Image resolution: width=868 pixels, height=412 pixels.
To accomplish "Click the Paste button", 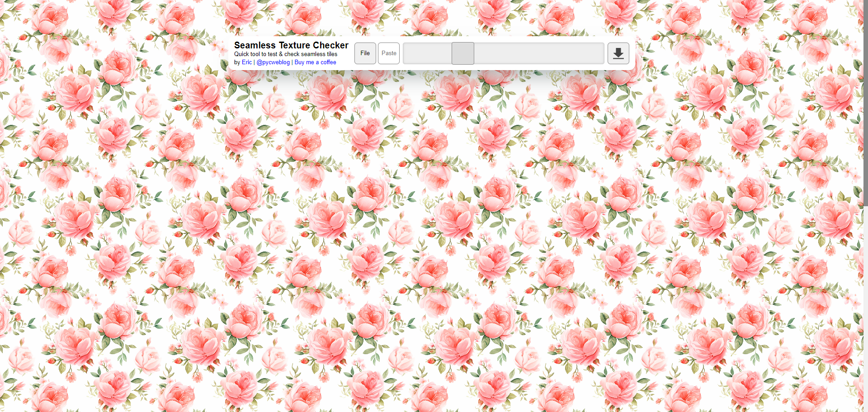I will pos(389,53).
